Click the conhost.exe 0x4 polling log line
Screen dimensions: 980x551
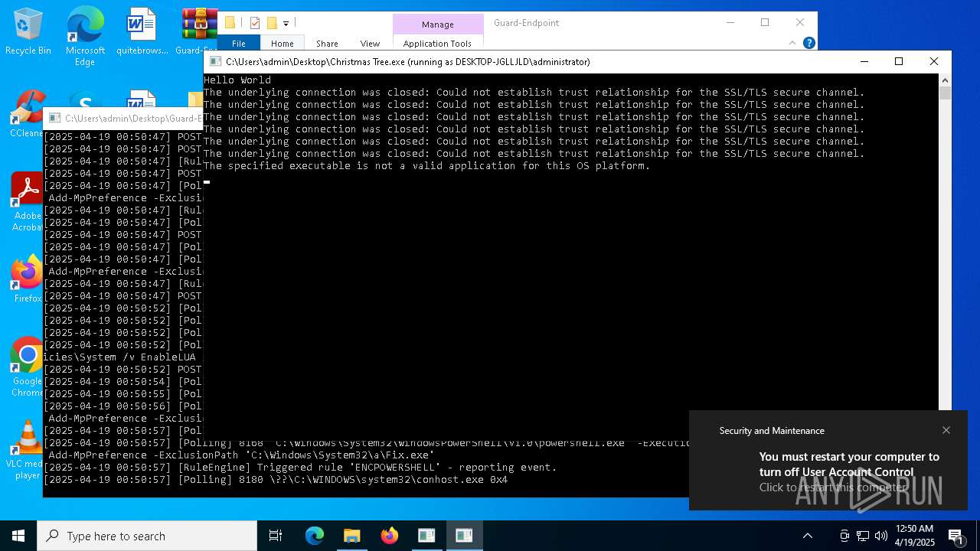[276, 479]
